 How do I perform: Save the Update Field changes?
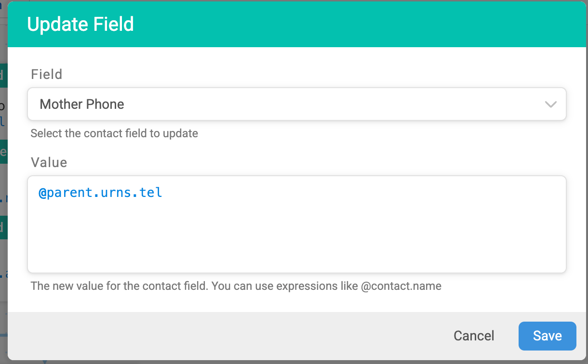(x=548, y=336)
